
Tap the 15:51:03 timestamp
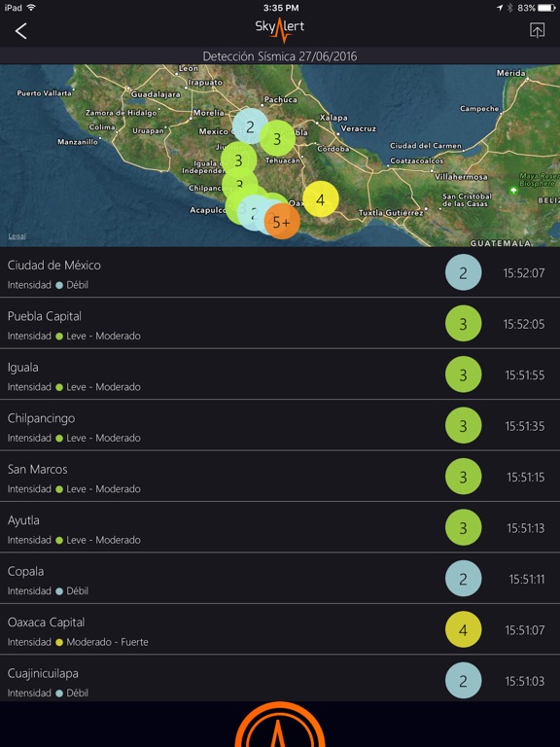coord(525,681)
